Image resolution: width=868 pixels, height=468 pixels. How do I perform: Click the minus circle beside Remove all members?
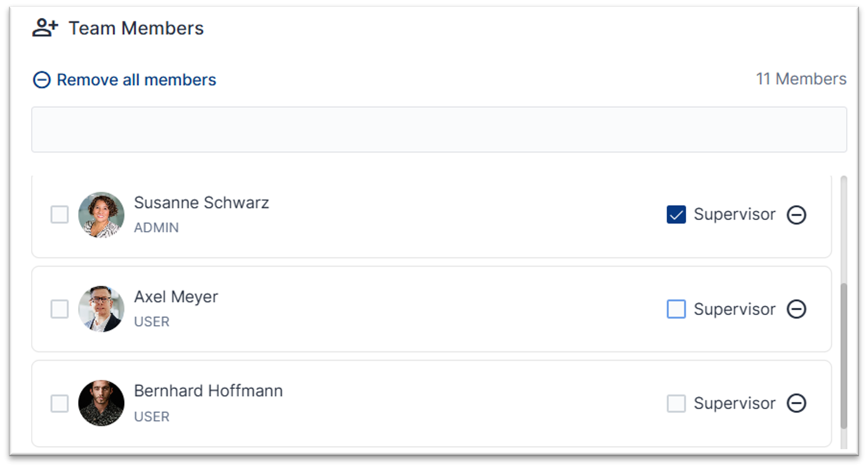41,79
